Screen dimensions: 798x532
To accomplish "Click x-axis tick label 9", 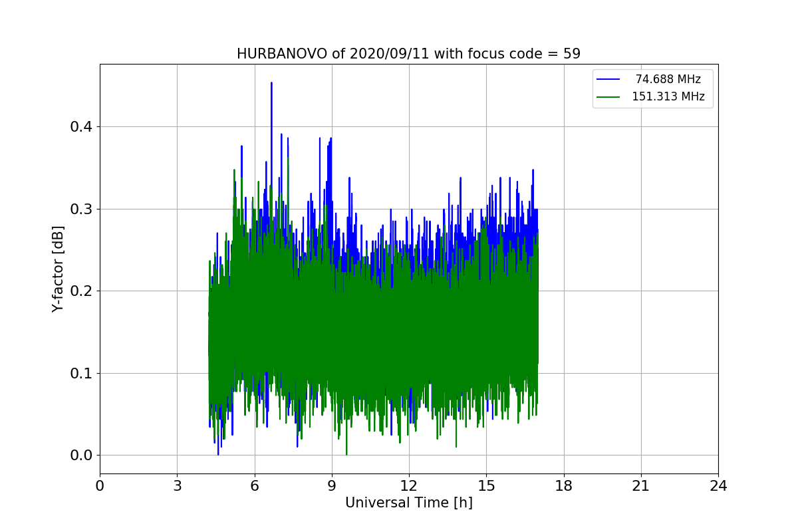I will (332, 486).
